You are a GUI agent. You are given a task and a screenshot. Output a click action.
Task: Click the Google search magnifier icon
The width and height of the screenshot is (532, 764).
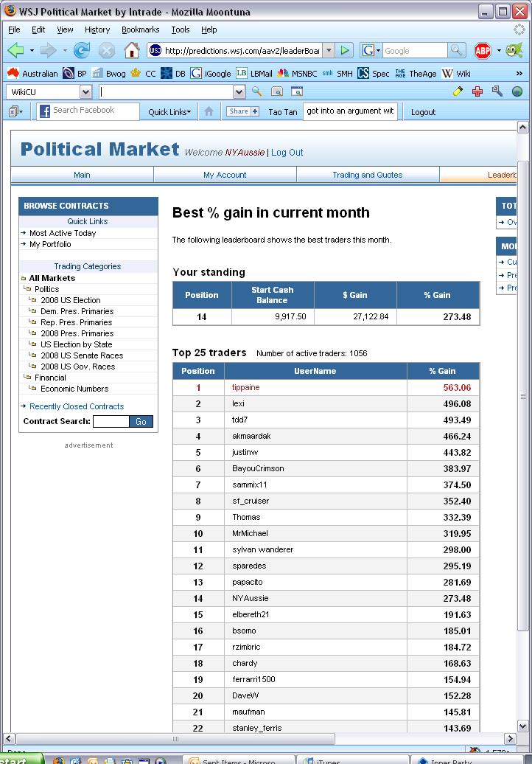click(457, 50)
